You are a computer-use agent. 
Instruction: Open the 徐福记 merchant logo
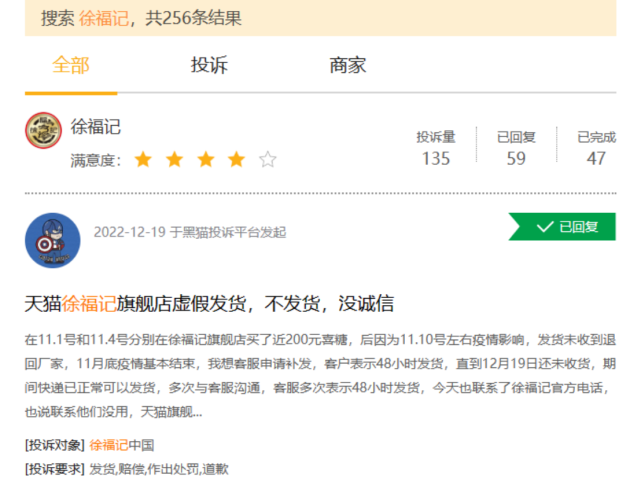point(43,130)
